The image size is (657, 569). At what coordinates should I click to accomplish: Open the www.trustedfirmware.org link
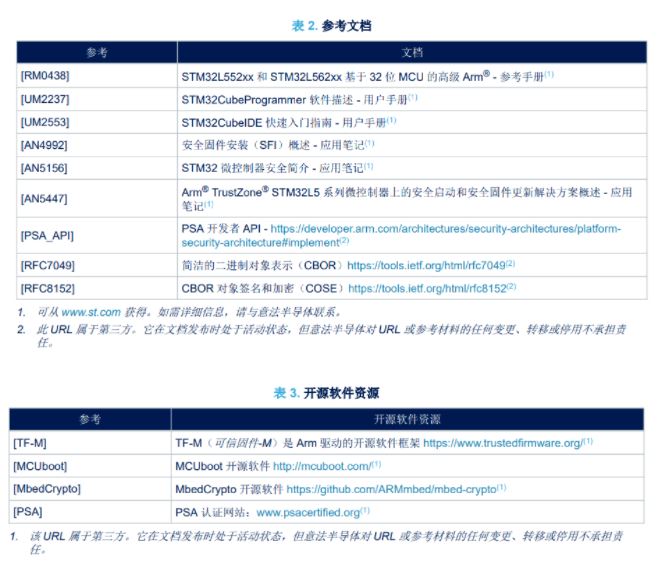click(502, 443)
